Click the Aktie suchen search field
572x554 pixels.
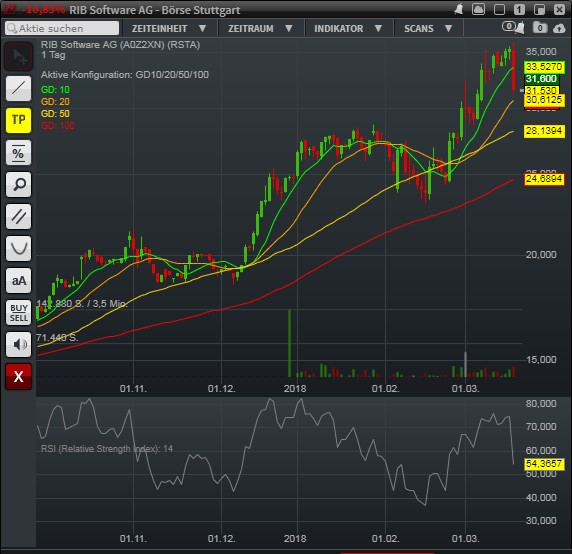[x=62, y=28]
